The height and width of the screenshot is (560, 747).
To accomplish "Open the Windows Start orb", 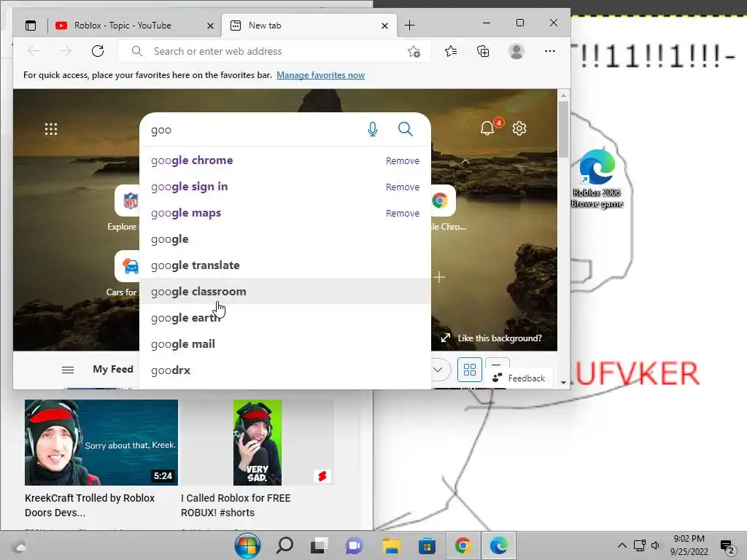I will click(x=247, y=545).
